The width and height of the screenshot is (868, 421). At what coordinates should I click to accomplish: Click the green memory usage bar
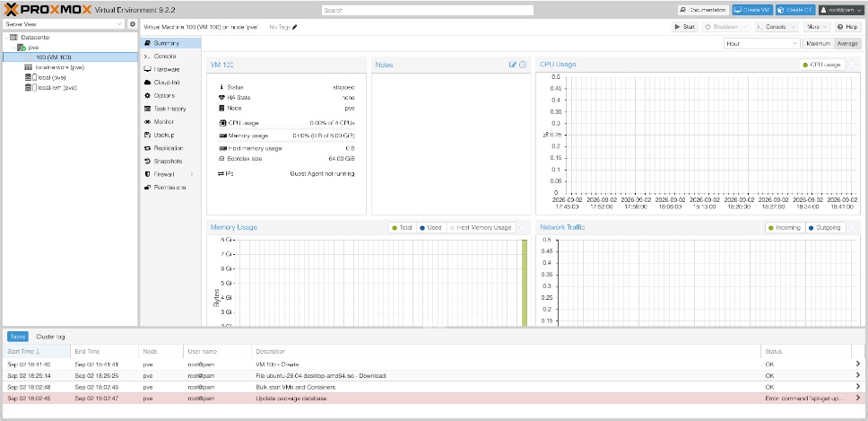click(x=524, y=283)
